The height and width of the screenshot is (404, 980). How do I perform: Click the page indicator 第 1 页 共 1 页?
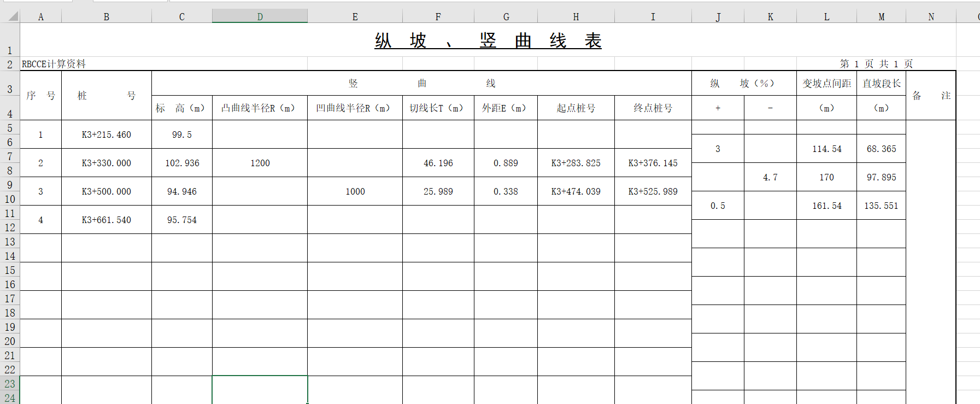click(x=876, y=64)
